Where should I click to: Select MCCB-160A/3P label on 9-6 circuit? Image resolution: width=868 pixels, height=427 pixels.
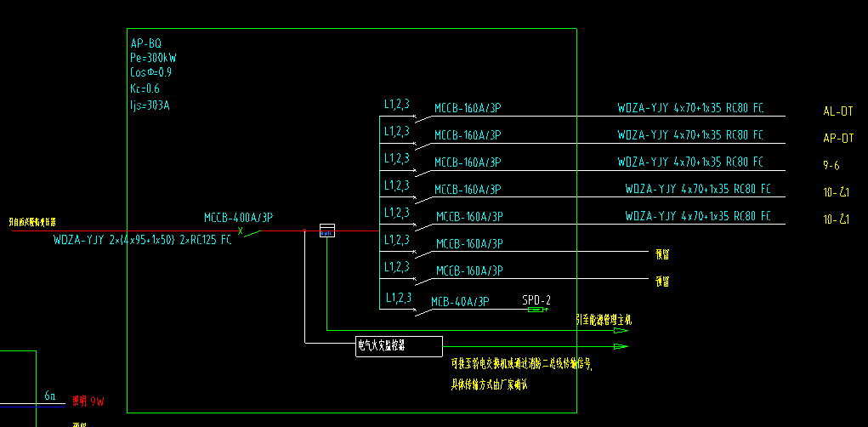click(x=468, y=162)
